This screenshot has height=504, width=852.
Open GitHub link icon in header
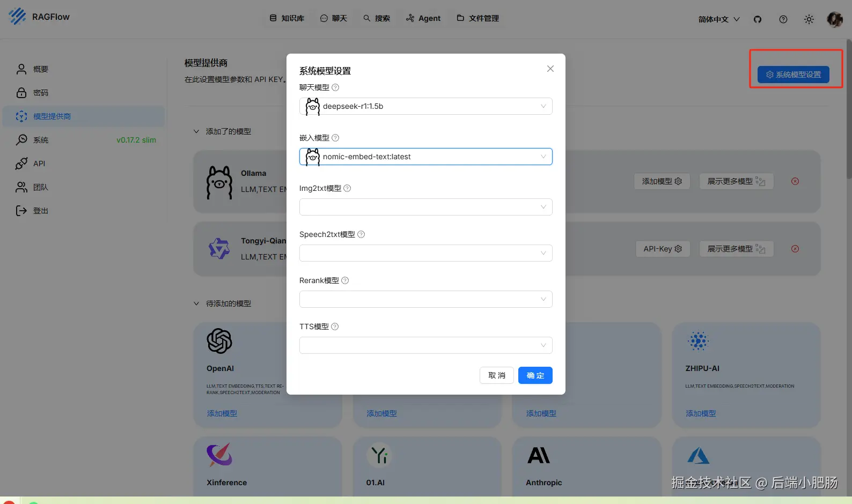pyautogui.click(x=758, y=19)
